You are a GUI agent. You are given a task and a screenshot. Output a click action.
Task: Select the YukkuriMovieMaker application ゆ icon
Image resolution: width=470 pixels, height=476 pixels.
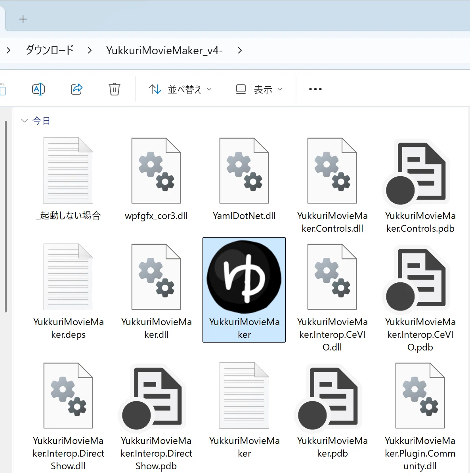click(244, 277)
